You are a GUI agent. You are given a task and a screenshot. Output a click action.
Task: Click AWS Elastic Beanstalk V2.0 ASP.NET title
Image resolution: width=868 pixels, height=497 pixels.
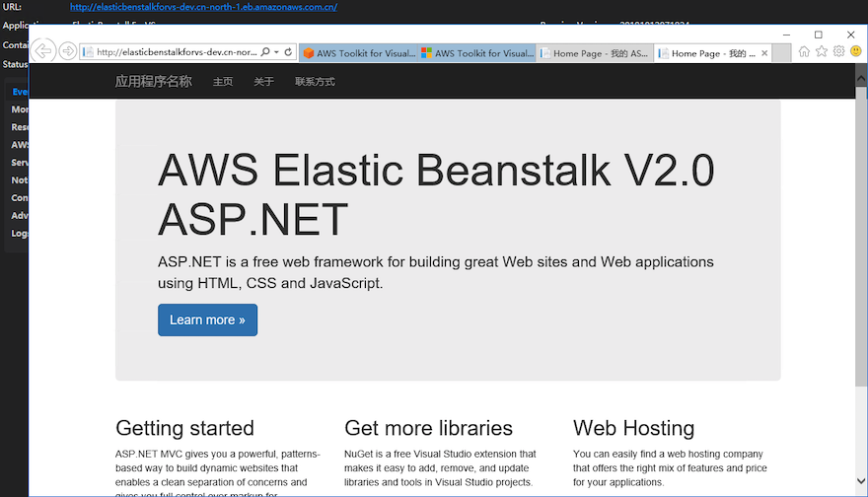point(436,193)
